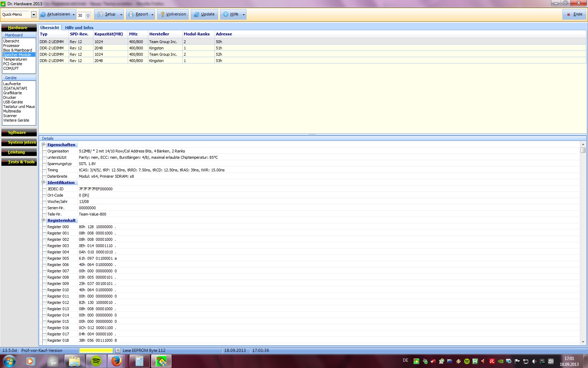Open the Report dropdown arrow

(152, 15)
